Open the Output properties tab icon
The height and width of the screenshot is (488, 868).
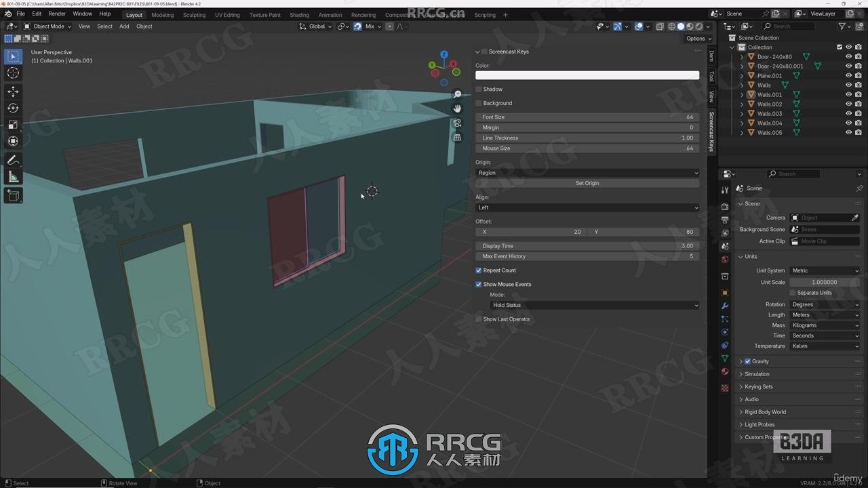(x=725, y=220)
